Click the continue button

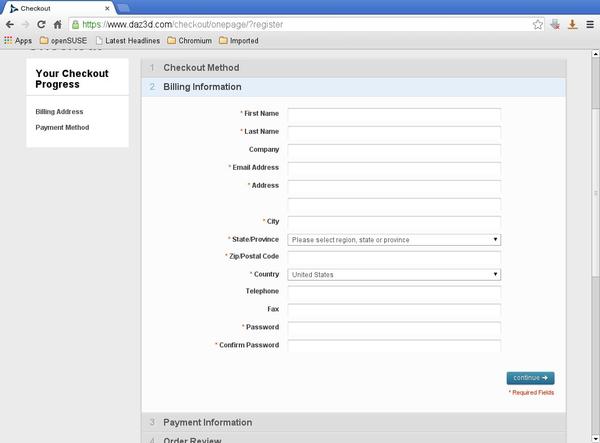(x=530, y=378)
